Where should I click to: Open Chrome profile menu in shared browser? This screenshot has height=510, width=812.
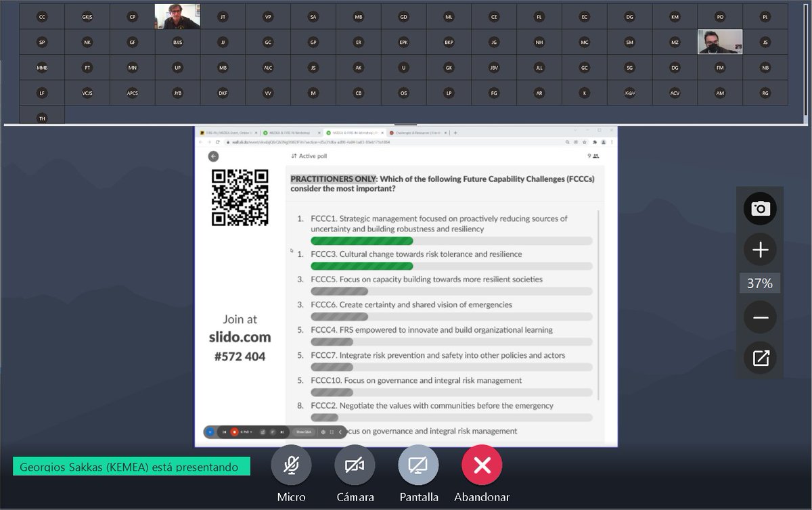click(x=603, y=141)
